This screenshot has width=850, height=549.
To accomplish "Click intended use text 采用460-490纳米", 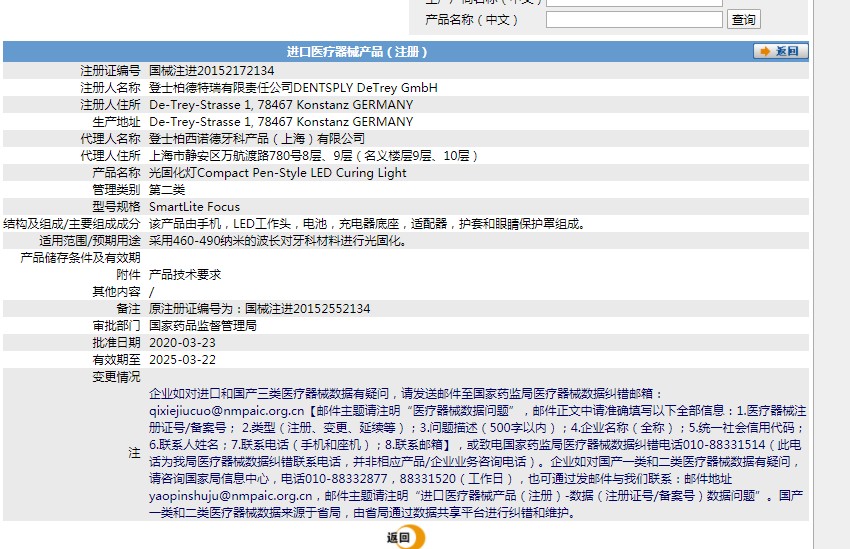I will coord(278,241).
